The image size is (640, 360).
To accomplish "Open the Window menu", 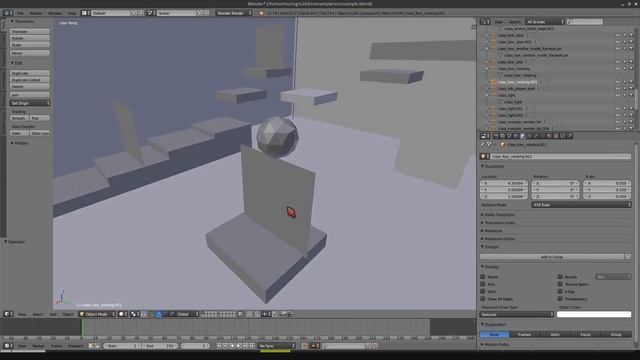I will point(55,13).
